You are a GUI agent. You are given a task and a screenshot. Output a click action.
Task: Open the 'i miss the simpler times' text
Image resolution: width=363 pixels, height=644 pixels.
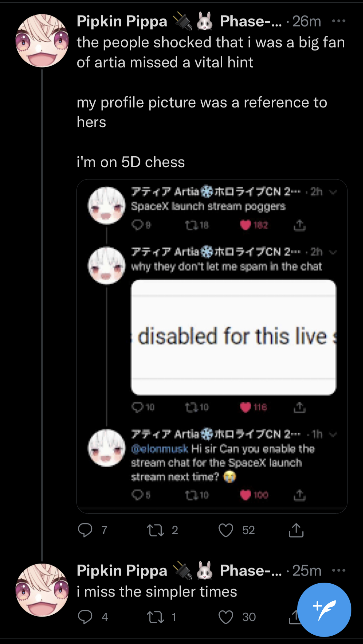(157, 592)
